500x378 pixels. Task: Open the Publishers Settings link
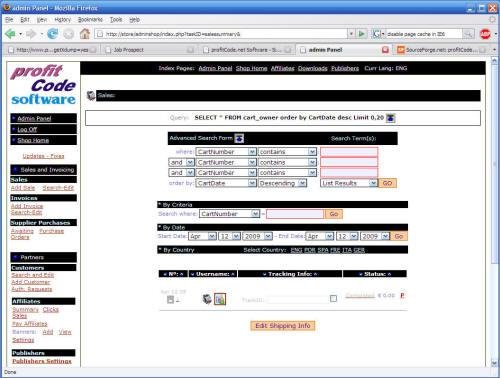[x=42, y=361]
